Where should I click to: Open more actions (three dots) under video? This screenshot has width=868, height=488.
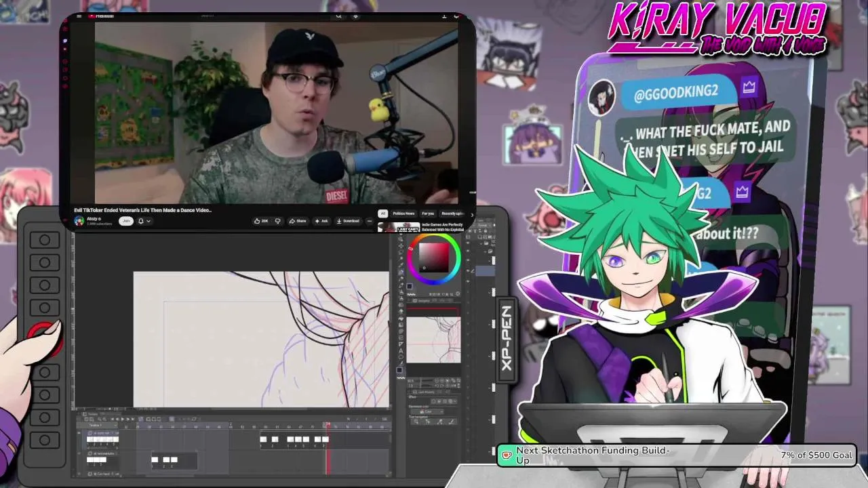tap(369, 221)
